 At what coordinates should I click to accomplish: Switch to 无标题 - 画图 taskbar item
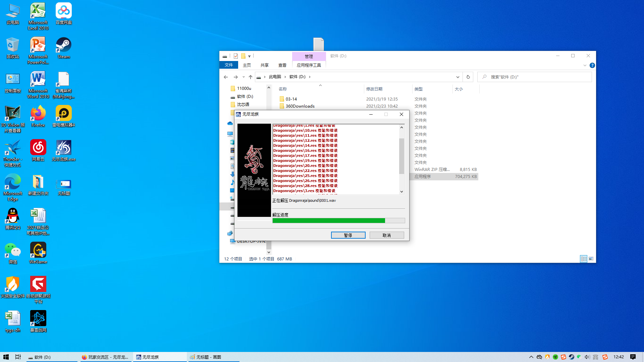[x=213, y=357]
